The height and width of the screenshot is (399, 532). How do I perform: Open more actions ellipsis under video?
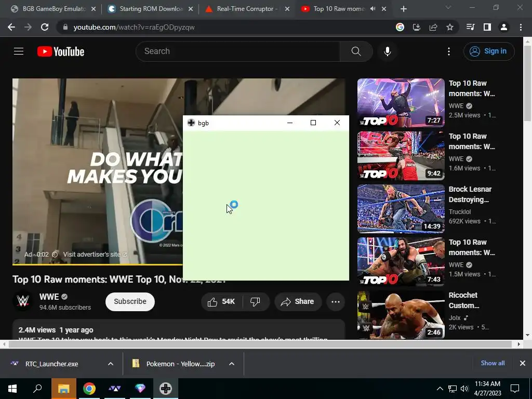click(x=336, y=302)
